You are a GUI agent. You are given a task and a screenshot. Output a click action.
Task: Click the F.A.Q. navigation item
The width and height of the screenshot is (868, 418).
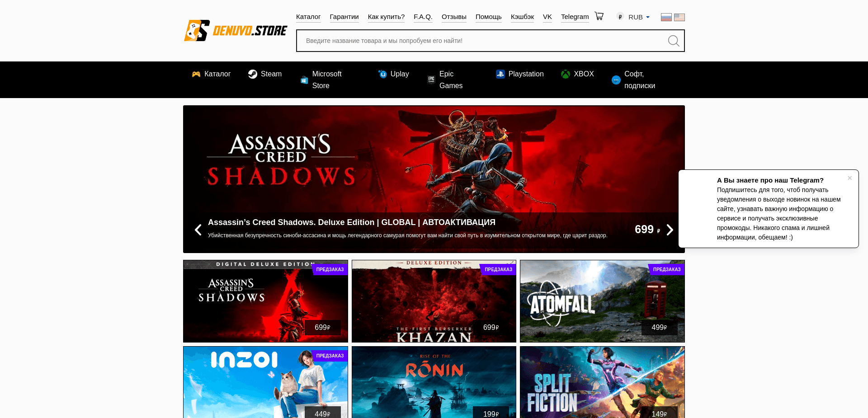[x=423, y=17]
